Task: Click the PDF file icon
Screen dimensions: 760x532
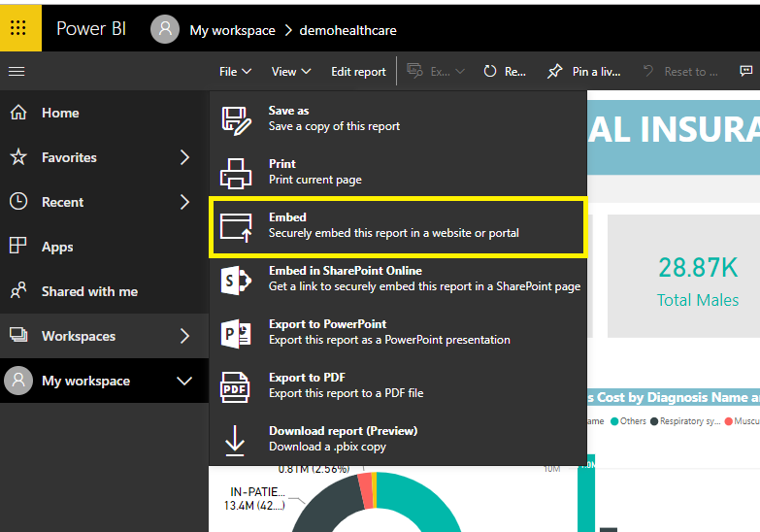Action: [235, 387]
